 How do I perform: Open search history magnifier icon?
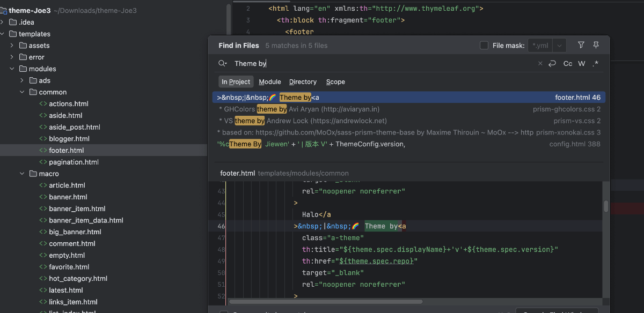click(x=223, y=64)
